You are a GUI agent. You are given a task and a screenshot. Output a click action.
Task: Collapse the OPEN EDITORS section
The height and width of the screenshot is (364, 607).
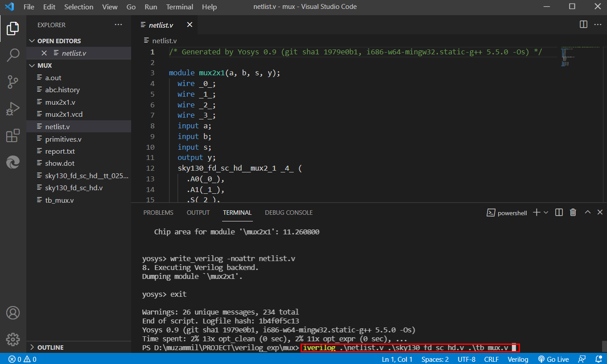78,41
